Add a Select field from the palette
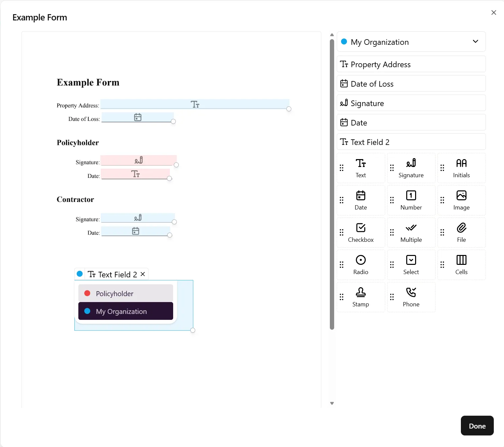Image resolution: width=504 pixels, height=447 pixels. [411, 265]
